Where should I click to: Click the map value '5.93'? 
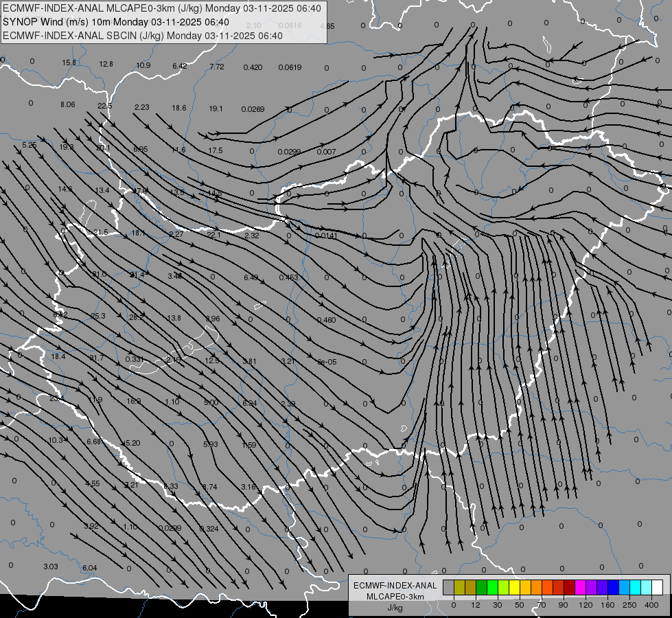pos(211,444)
